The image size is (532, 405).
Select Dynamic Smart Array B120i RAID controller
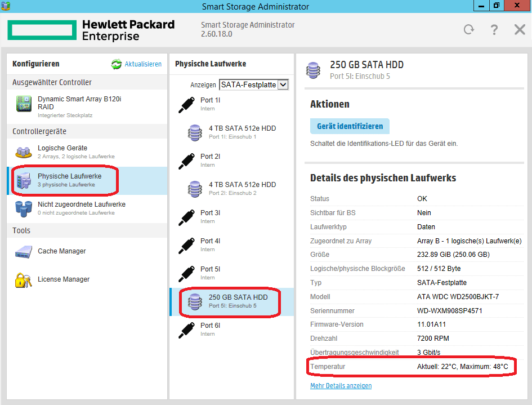coord(87,106)
